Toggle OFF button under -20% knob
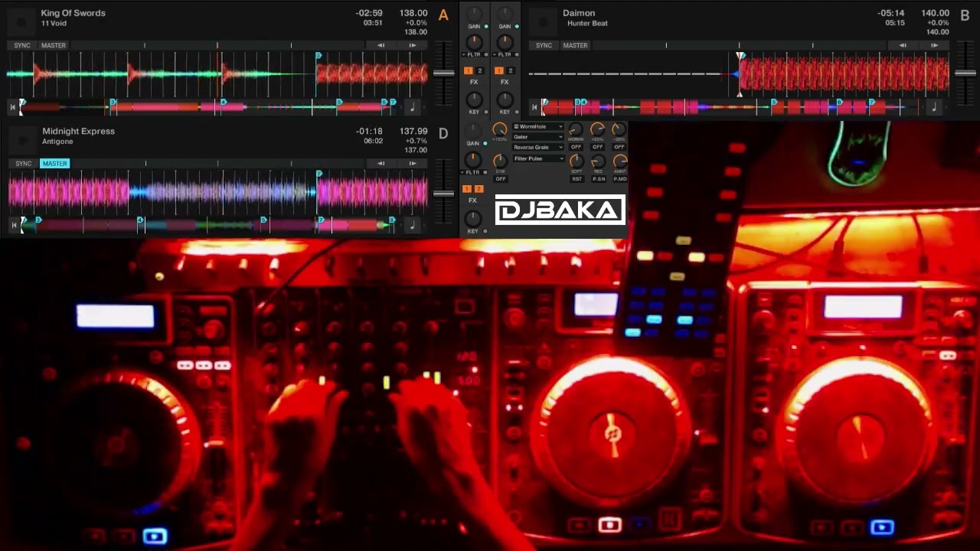The width and height of the screenshot is (980, 551). [x=619, y=147]
